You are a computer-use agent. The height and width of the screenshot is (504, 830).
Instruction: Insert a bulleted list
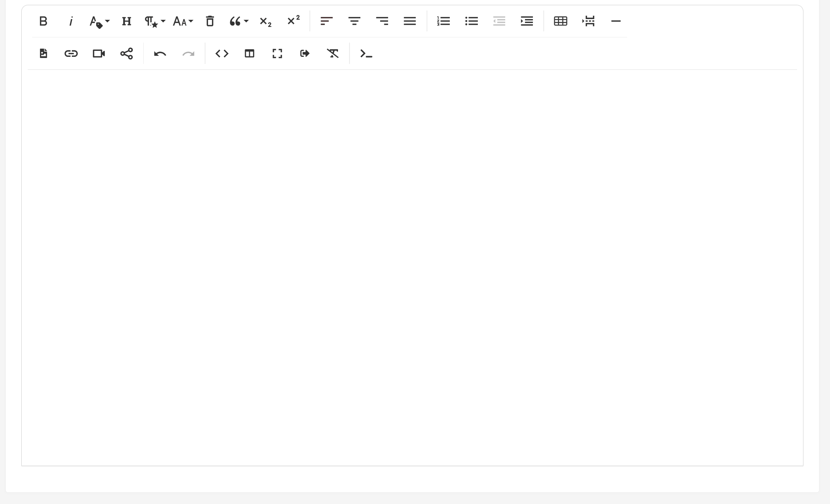[471, 21]
